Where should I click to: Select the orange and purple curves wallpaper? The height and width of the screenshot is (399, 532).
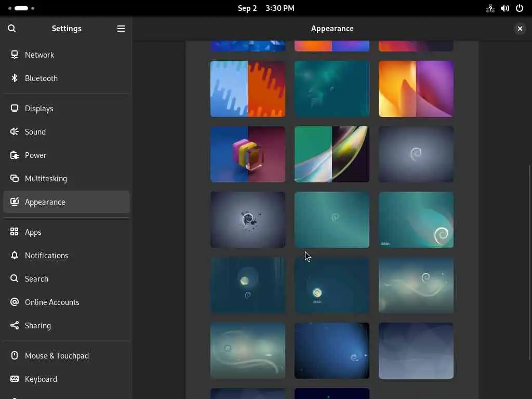(416, 89)
